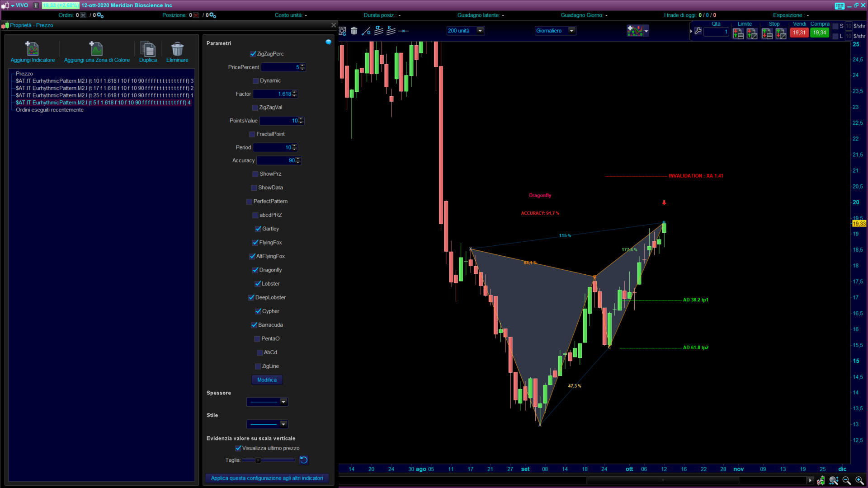The height and width of the screenshot is (488, 868).
Task: Click the zoom out magnifier icon
Action: [x=847, y=481]
